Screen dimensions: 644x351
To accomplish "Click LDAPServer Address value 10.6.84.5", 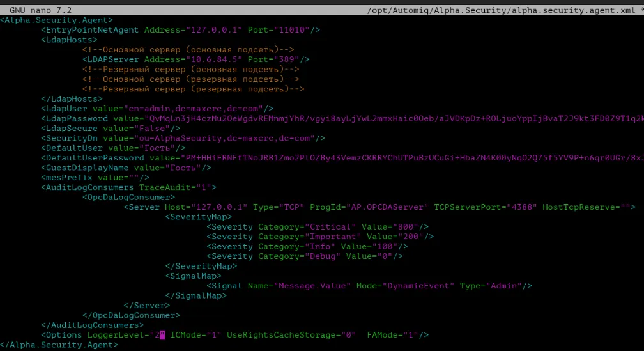I will click(214, 59).
